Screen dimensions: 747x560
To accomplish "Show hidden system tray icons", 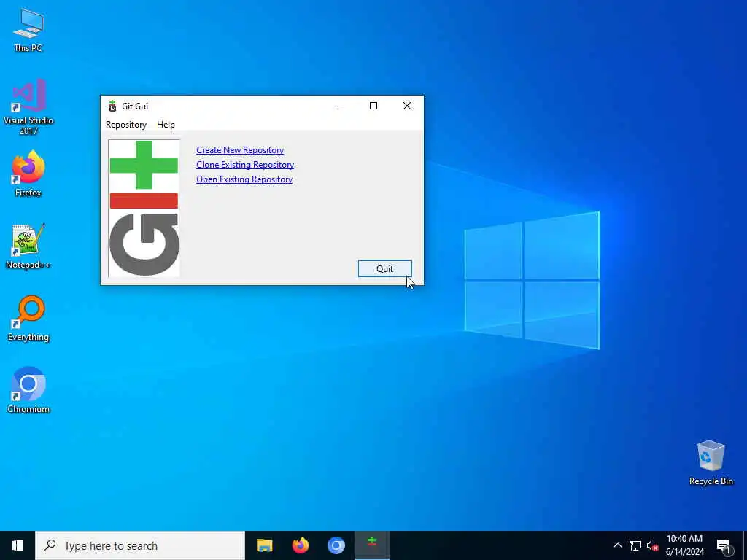I will [617, 545].
